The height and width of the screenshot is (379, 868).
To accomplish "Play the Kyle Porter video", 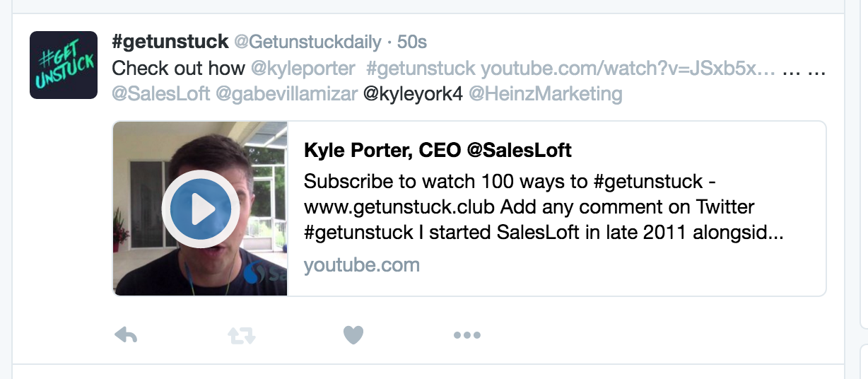I will [200, 209].
